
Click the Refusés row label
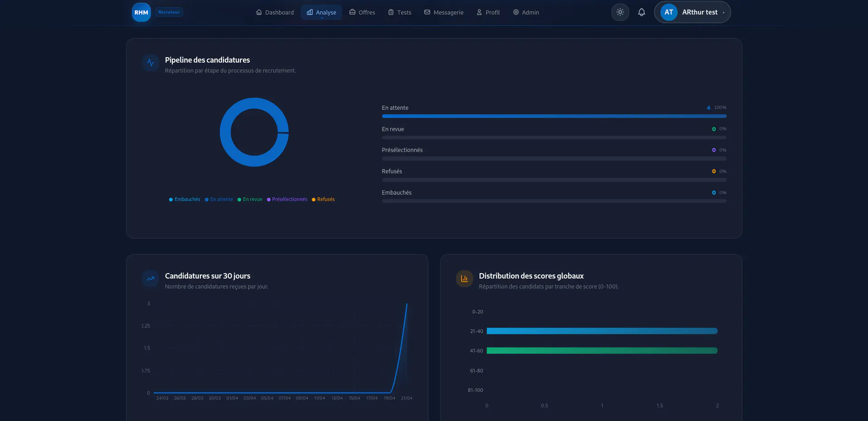pyautogui.click(x=392, y=171)
